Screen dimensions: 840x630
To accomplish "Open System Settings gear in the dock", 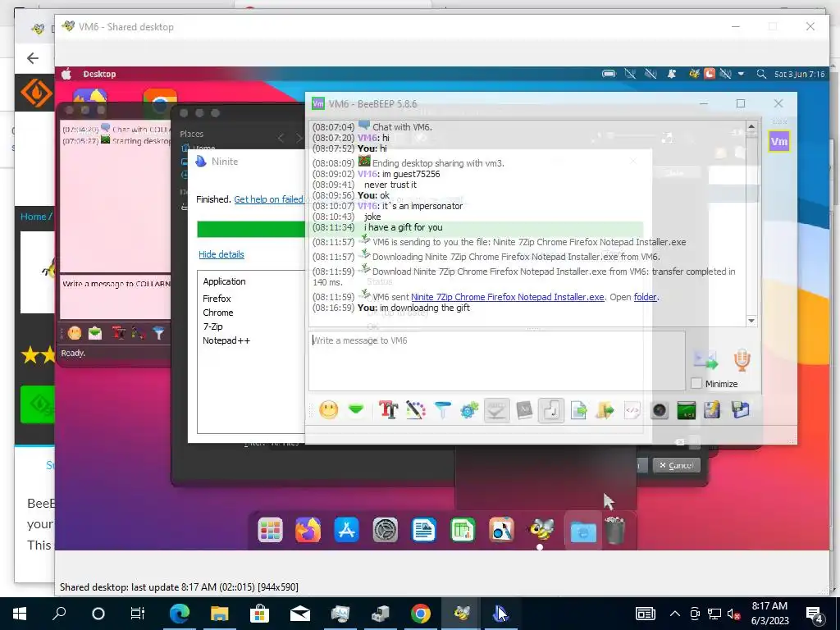I will [x=386, y=531].
